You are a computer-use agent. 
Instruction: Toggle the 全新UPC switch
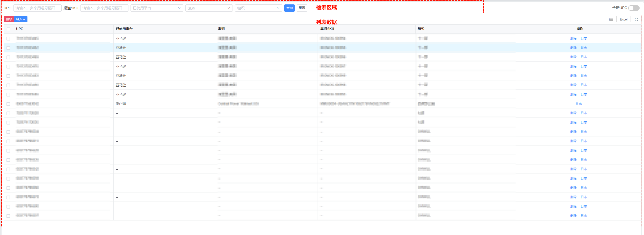point(634,8)
